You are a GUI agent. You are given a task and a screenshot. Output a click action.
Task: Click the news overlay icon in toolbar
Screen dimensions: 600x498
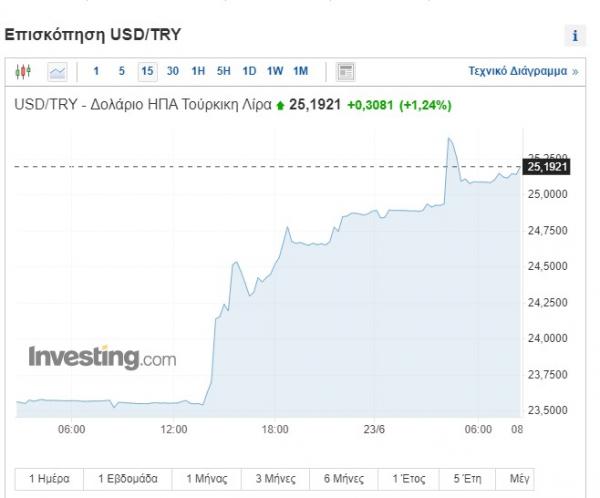click(x=346, y=72)
